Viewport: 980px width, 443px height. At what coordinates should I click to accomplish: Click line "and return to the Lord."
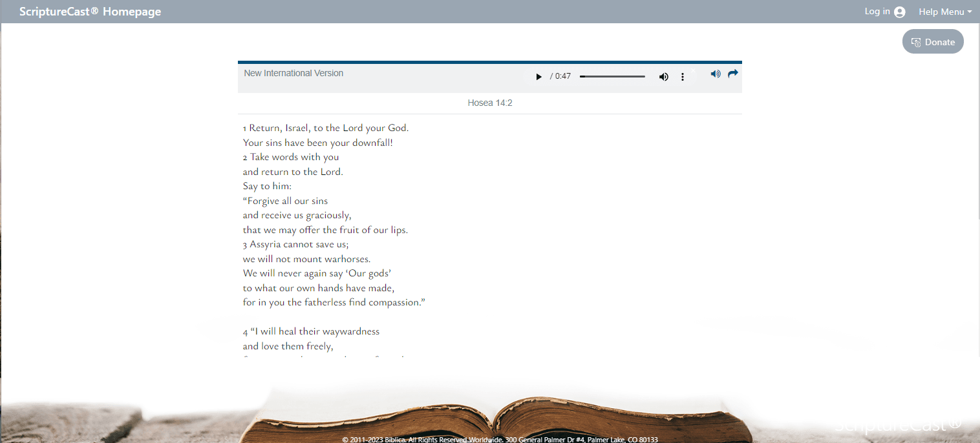(293, 172)
